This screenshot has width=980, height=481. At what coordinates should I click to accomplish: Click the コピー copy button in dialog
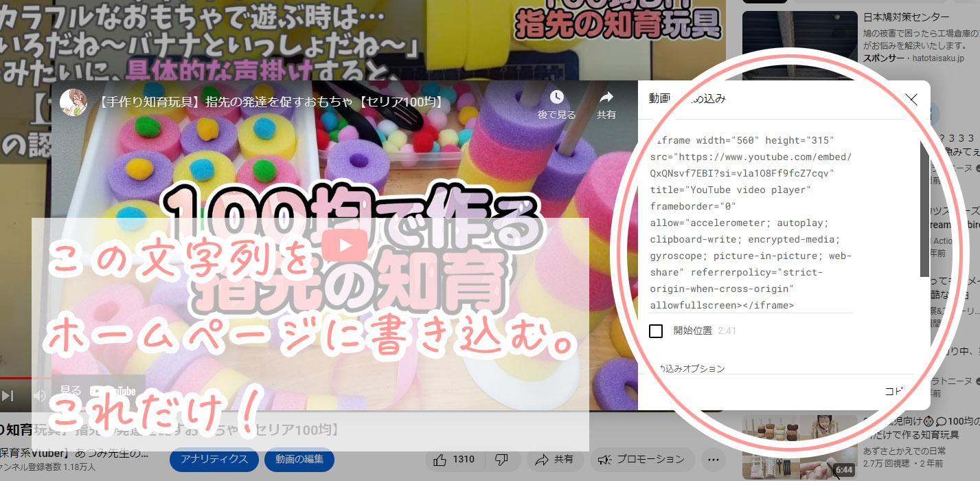coord(893,391)
